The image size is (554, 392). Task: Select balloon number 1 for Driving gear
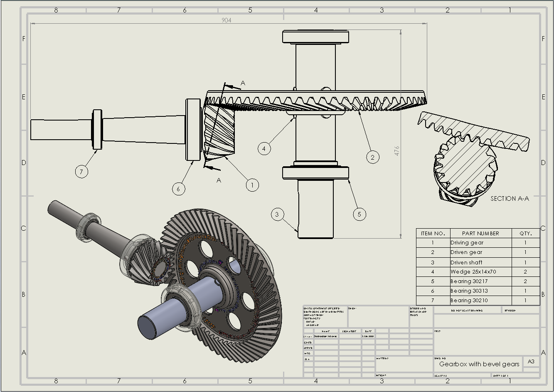point(252,185)
